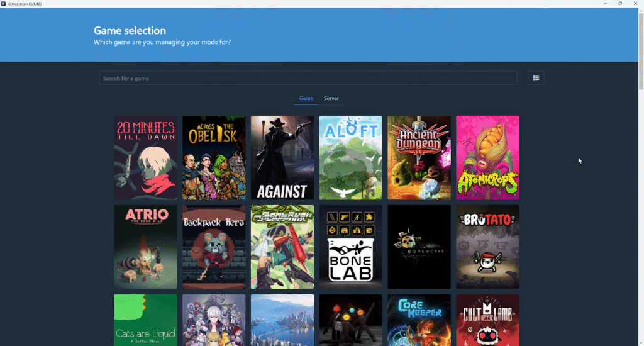Select the Core Keeper game cover
Viewport: 644px width, 346px height.
pos(419,320)
